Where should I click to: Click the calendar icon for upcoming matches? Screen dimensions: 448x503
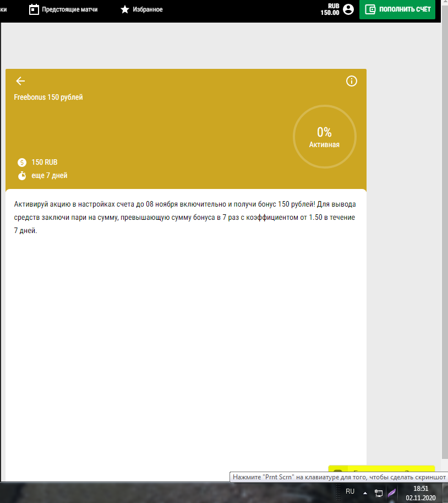tap(34, 9)
